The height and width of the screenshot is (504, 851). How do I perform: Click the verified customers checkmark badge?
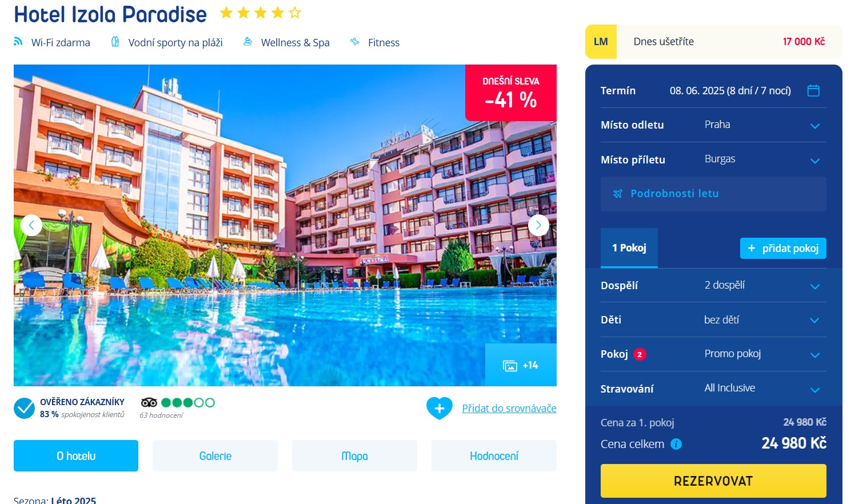25,408
